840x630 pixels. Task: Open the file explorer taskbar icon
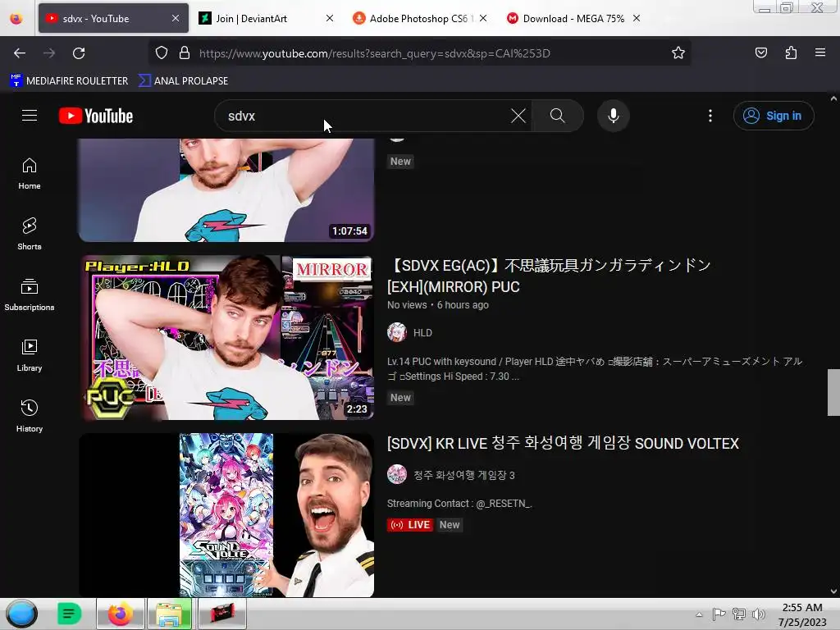pos(169,614)
